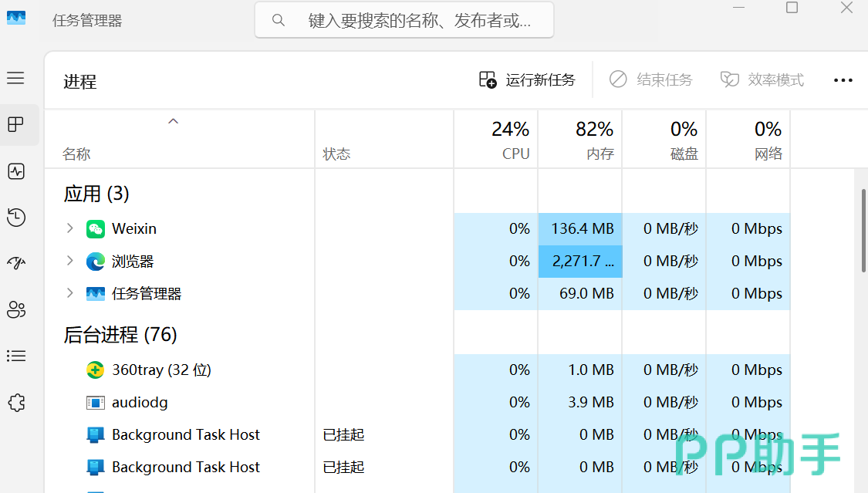
Task: Click Weixin CPU value 0%
Action: click(x=520, y=228)
